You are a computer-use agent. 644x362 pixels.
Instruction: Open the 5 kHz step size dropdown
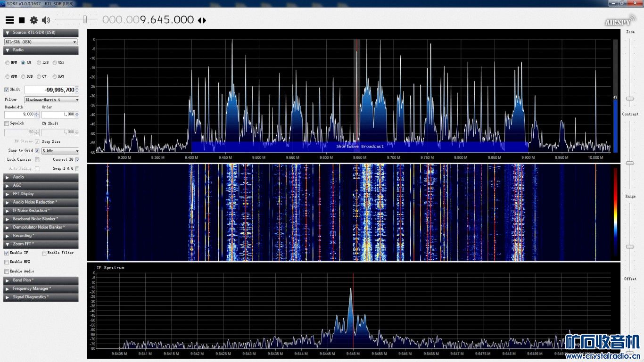[x=60, y=151]
